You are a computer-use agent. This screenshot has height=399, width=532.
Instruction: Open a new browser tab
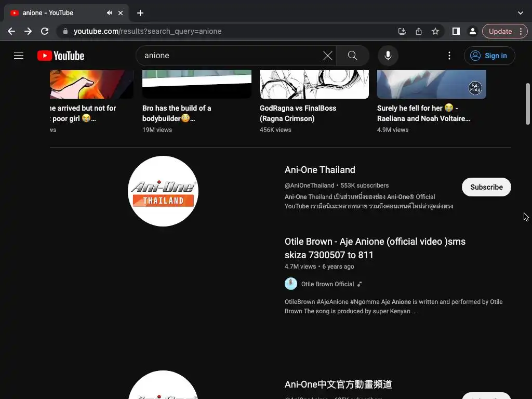click(140, 13)
